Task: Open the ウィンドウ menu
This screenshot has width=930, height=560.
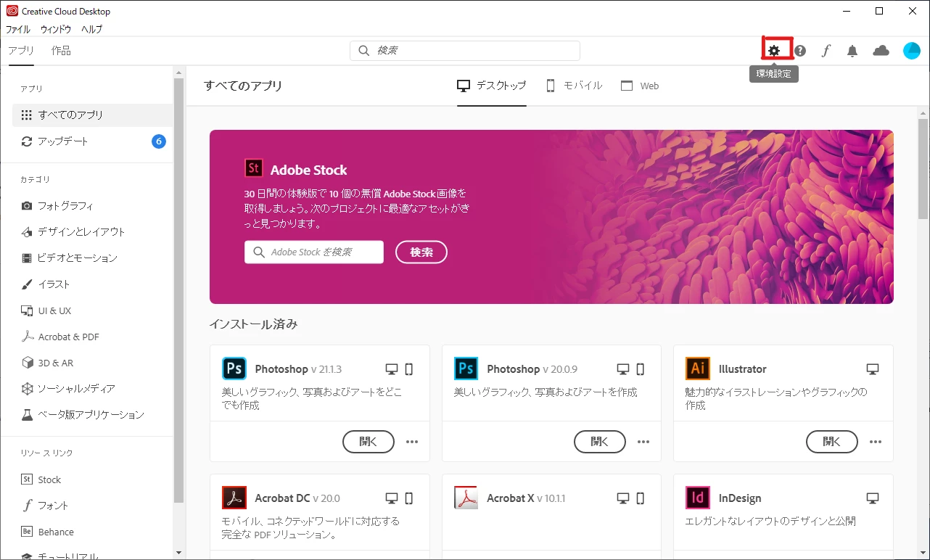Action: coord(56,30)
